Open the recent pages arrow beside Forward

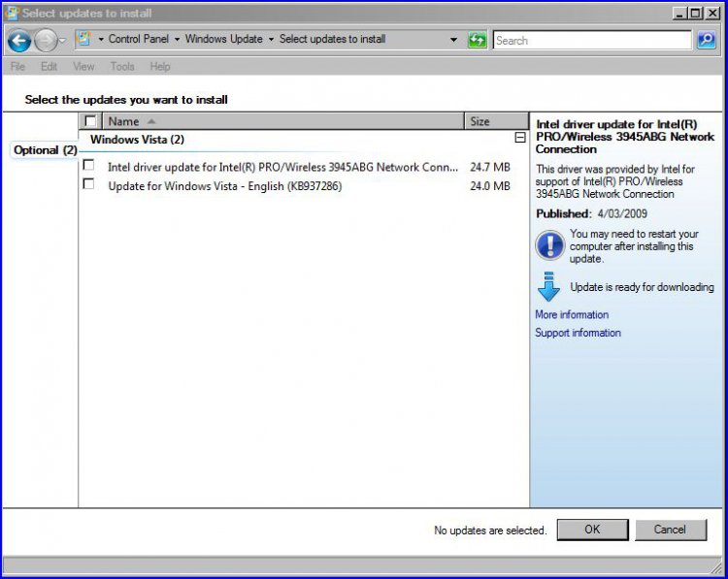click(x=62, y=41)
